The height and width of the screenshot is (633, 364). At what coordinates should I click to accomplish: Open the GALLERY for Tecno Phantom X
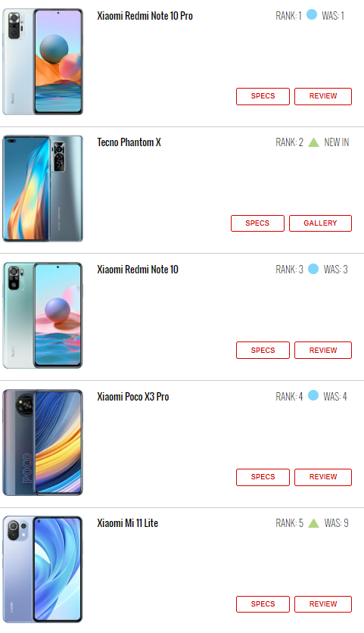tap(320, 223)
